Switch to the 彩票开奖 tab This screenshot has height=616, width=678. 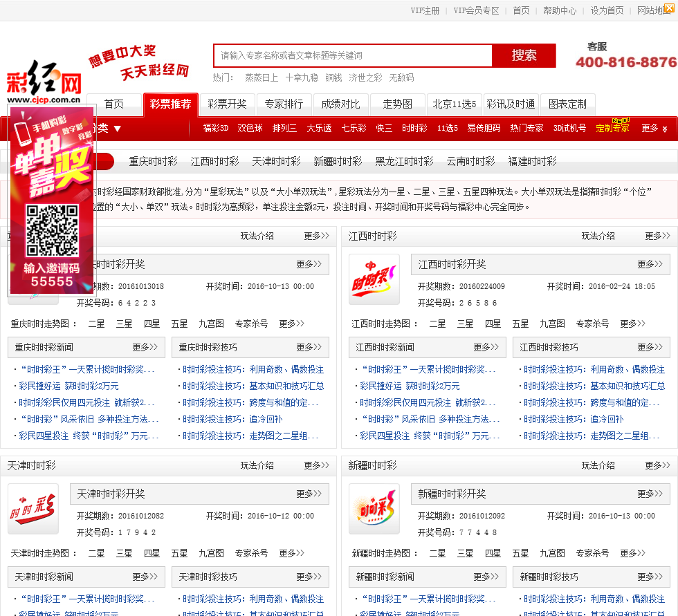click(227, 104)
